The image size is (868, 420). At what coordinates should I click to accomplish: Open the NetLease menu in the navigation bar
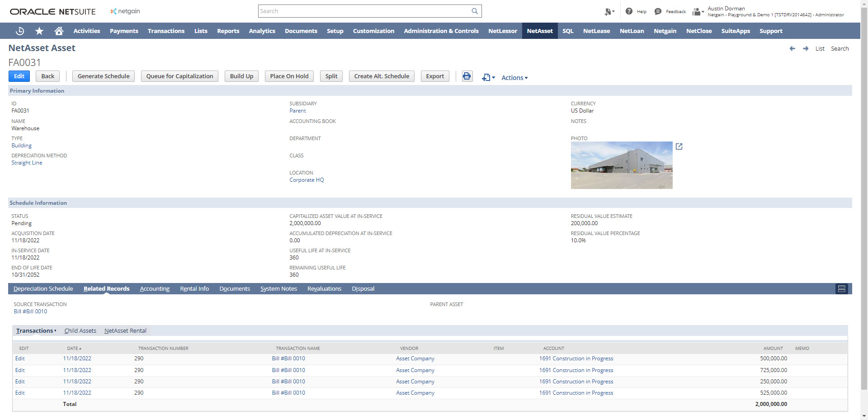click(x=596, y=31)
